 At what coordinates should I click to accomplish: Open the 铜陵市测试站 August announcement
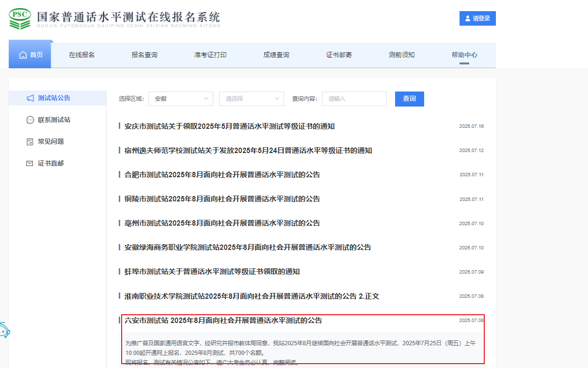222,199
